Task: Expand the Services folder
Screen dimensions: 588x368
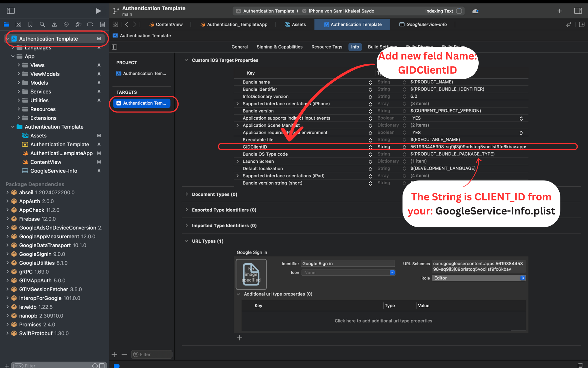Action: tap(19, 92)
